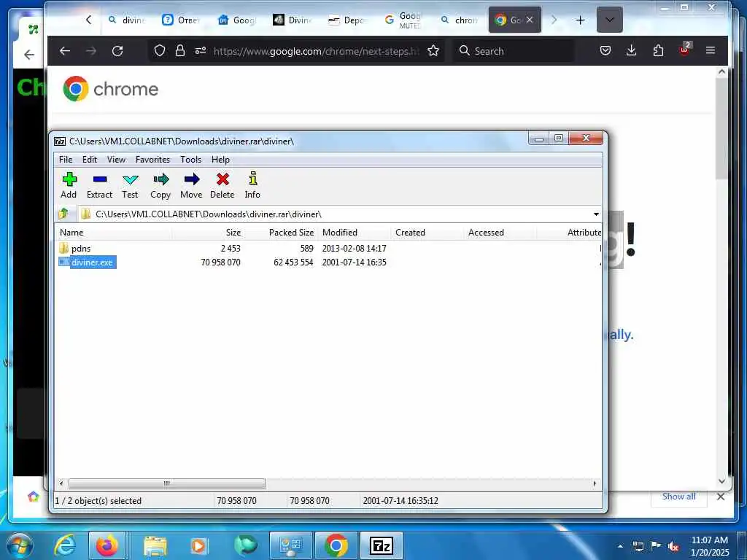This screenshot has height=560, width=747.
Task: Open the Firefox Extensions icon
Action: (659, 50)
